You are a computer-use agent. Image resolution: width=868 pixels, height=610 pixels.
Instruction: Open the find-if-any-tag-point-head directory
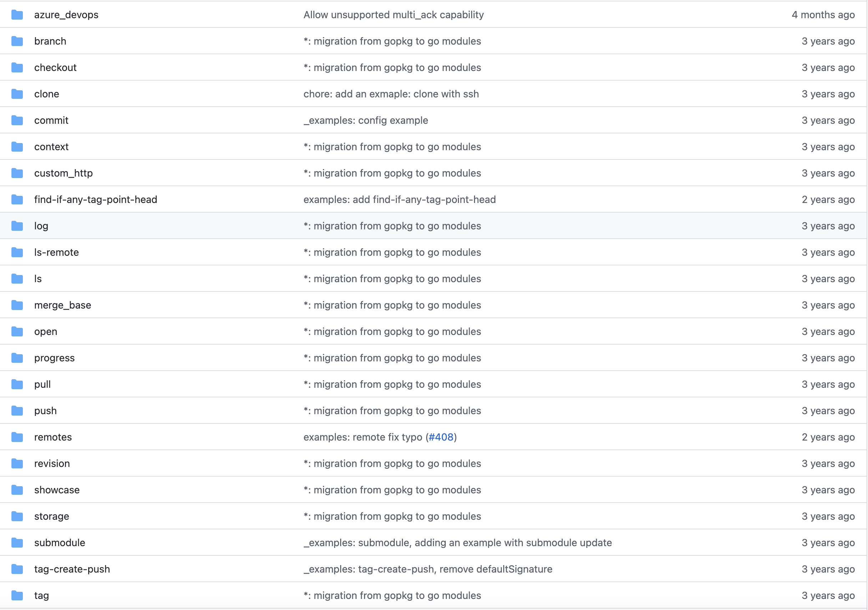(x=95, y=199)
